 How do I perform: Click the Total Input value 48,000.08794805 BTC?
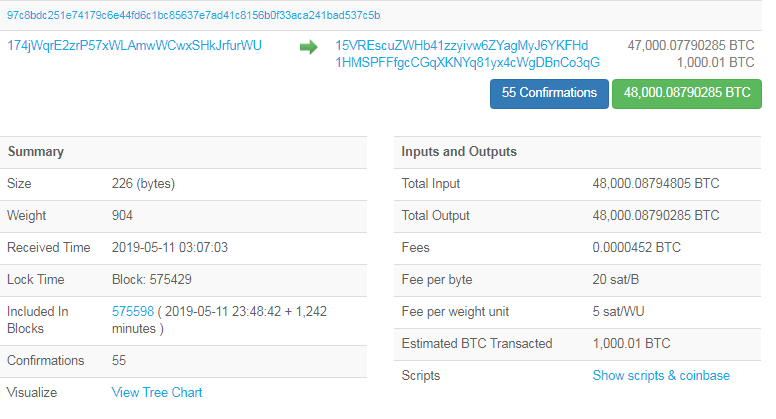click(x=655, y=184)
